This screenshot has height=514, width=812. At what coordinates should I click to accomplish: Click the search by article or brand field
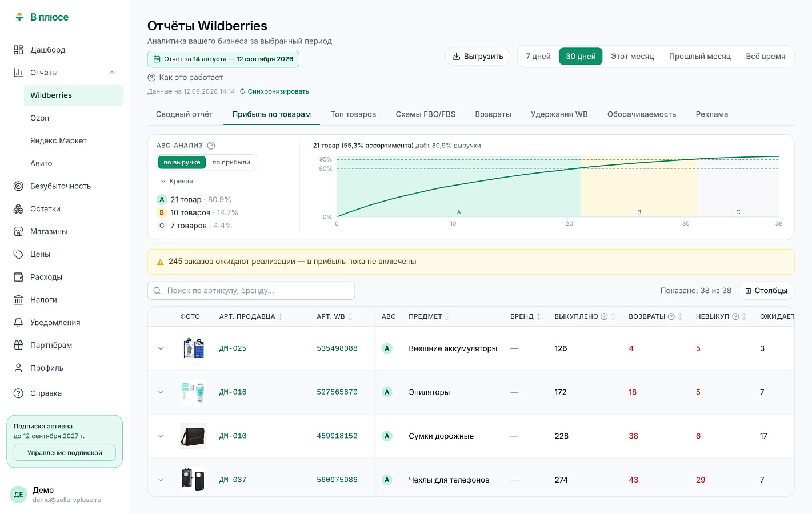pos(251,291)
